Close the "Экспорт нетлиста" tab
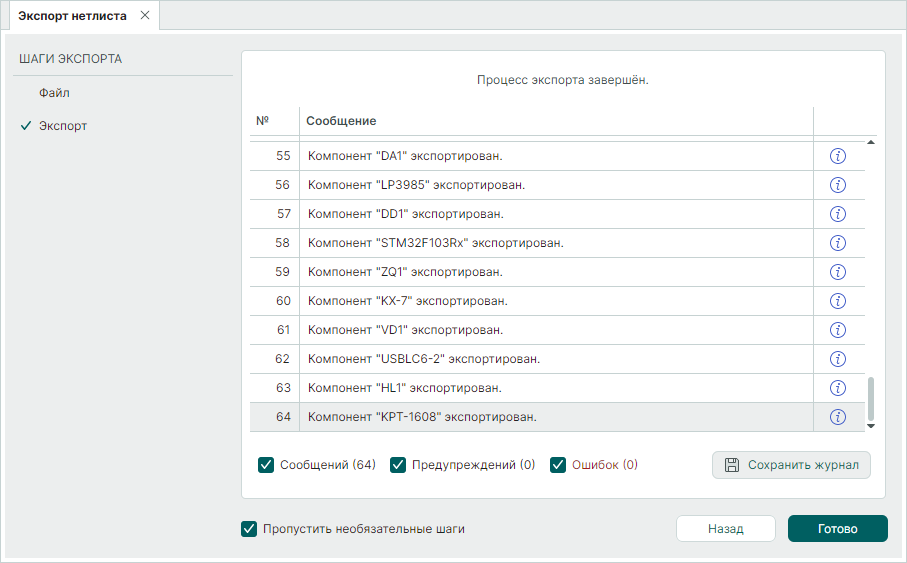This screenshot has height=563, width=907. 145,15
